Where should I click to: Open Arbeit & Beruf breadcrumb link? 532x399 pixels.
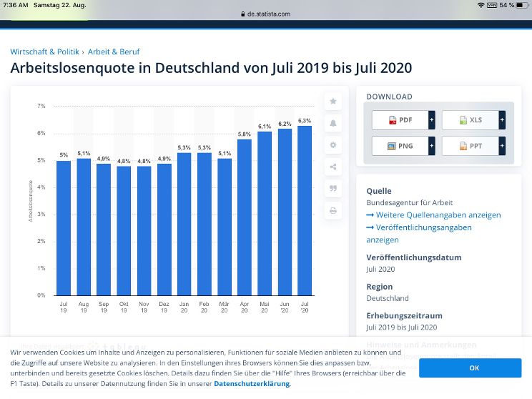click(114, 52)
